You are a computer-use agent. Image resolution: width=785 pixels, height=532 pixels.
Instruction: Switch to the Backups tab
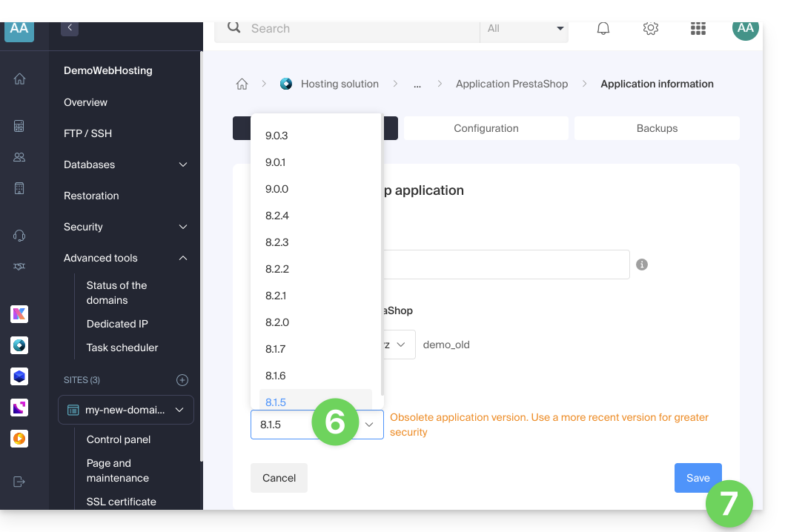(x=657, y=128)
